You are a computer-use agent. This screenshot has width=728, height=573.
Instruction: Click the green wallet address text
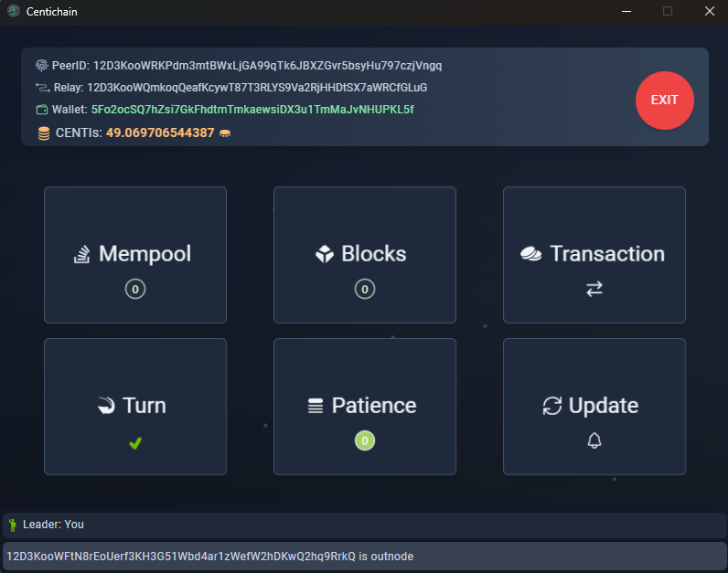pyautogui.click(x=252, y=110)
